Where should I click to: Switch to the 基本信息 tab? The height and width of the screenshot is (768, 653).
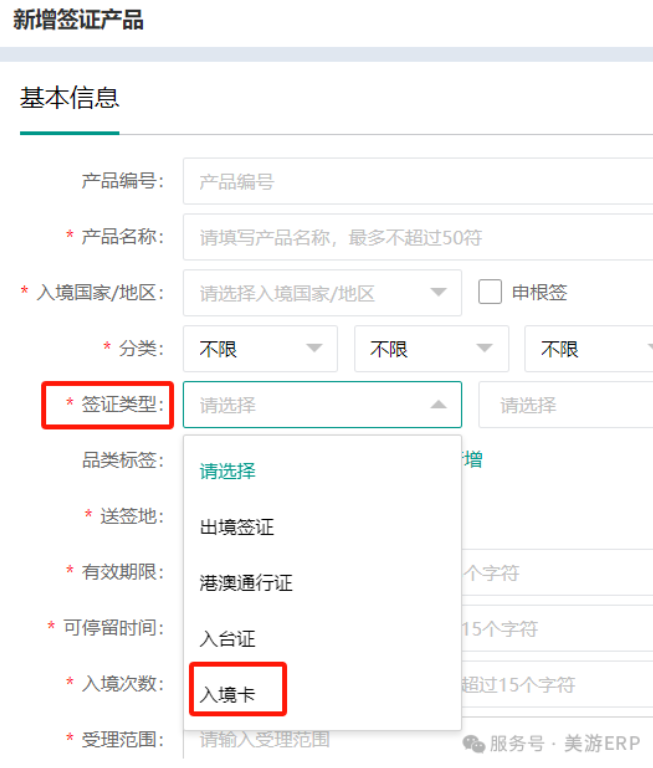pyautogui.click(x=69, y=98)
